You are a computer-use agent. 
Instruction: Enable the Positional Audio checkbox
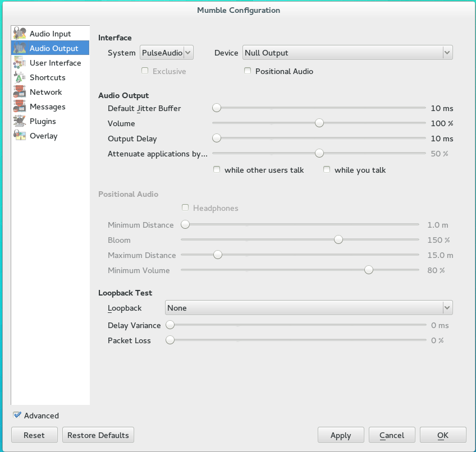(x=248, y=71)
